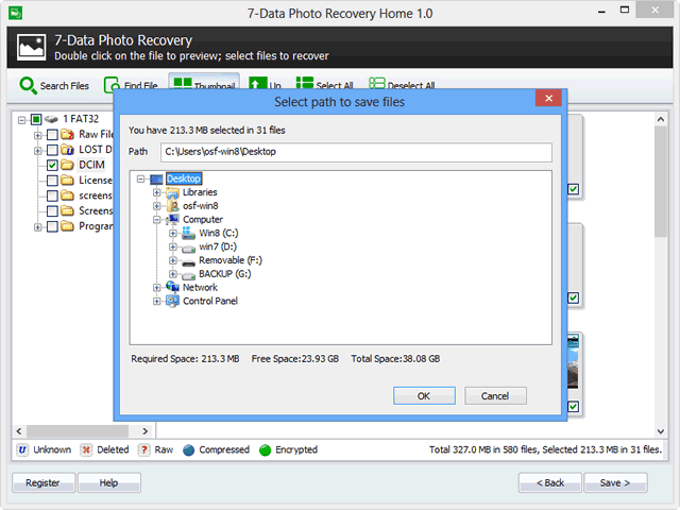Screen dimensions: 680x510
Task: Click the Register button
Action: click(43, 483)
